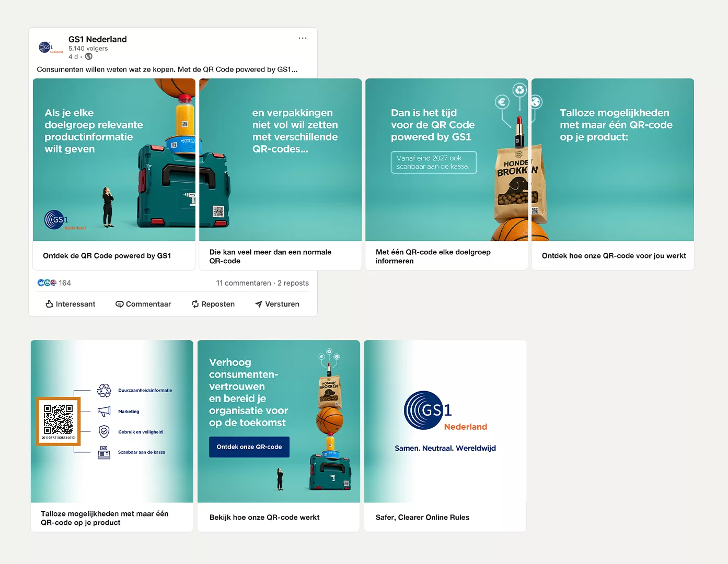Viewport: 728px width, 564px height.
Task: Open the 11 commentaren link
Action: pos(243,283)
